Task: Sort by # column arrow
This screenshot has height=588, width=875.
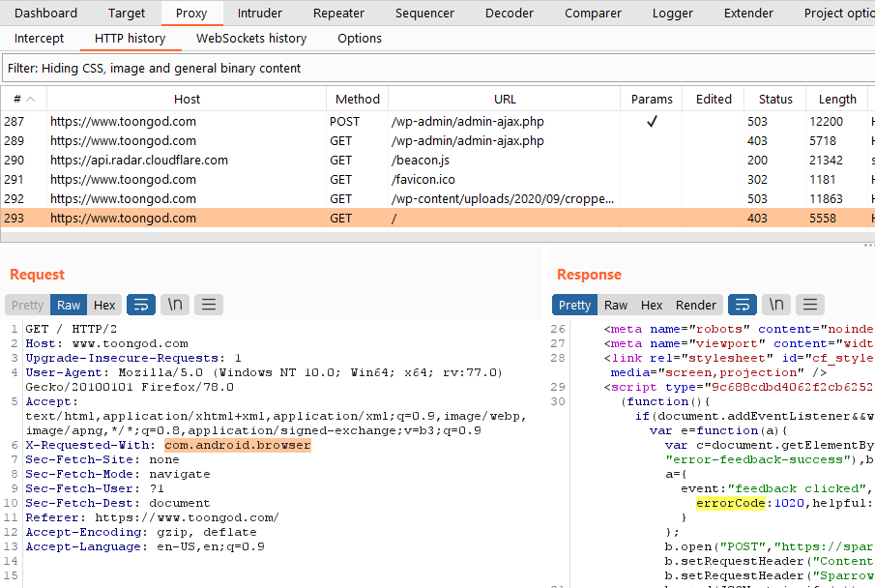Action: coord(31,100)
